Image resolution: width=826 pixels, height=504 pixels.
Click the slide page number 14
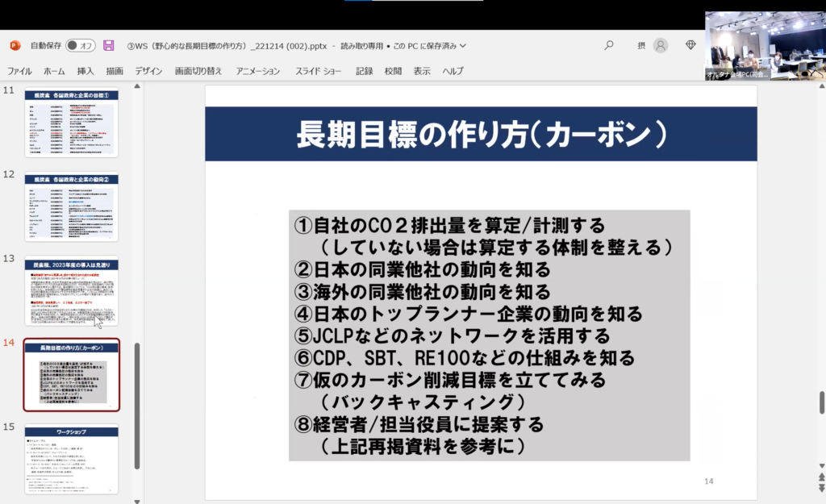[708, 481]
